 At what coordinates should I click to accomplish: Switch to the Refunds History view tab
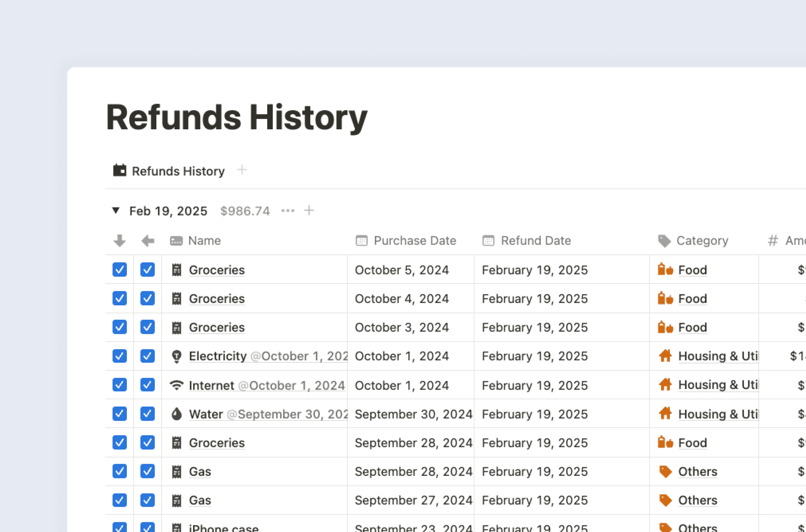pos(178,171)
